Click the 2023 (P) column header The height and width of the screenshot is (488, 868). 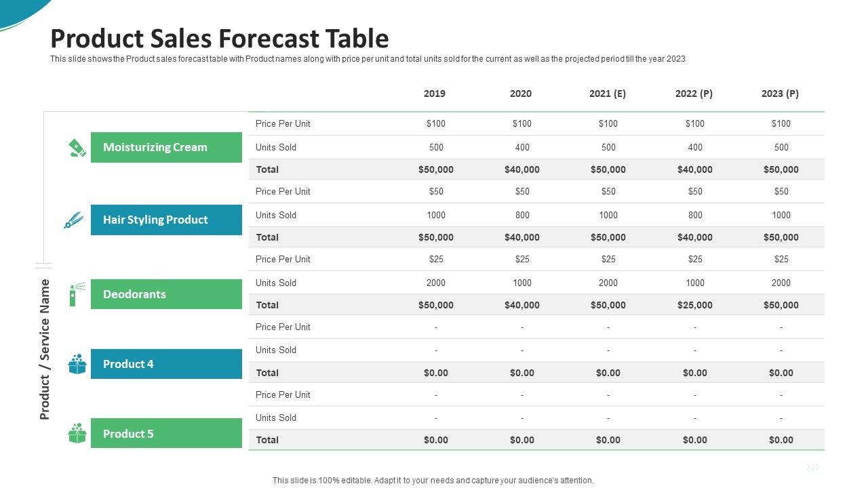point(780,94)
